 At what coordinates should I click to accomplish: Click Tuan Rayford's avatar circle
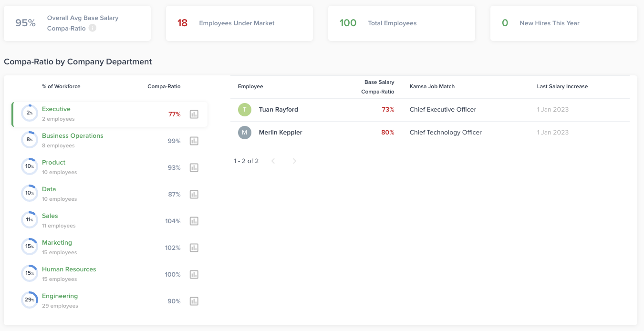(x=245, y=110)
